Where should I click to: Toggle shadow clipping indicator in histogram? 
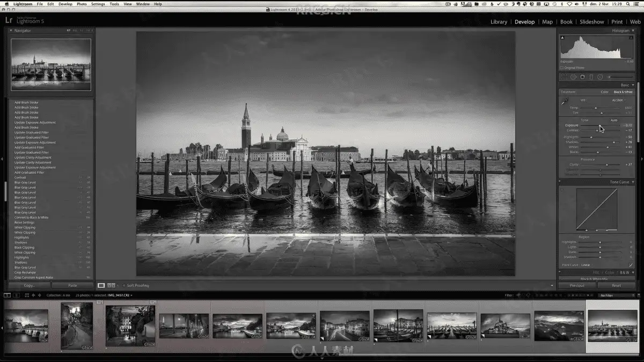click(x=562, y=38)
